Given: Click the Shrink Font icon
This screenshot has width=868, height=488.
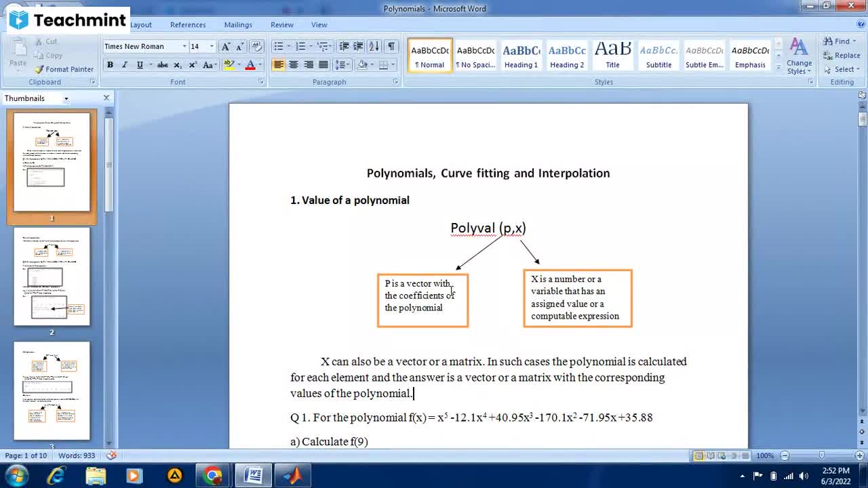Looking at the screenshot, I should click(x=240, y=46).
